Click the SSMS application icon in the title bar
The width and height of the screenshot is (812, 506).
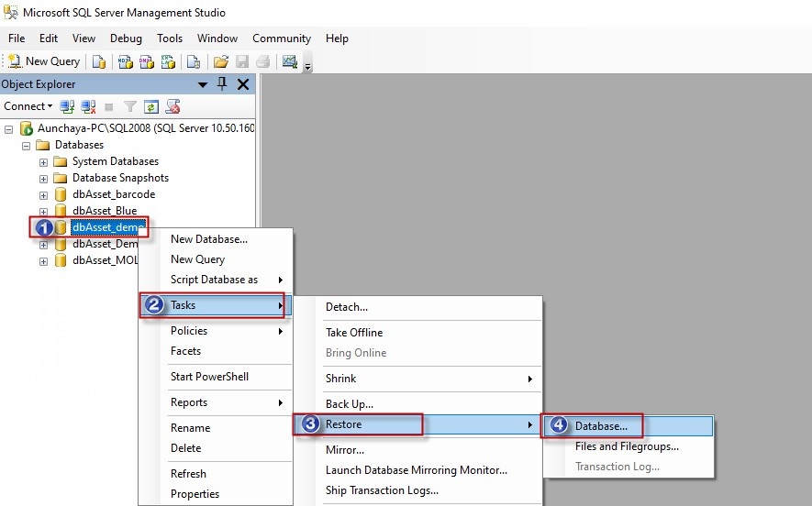click(x=10, y=13)
